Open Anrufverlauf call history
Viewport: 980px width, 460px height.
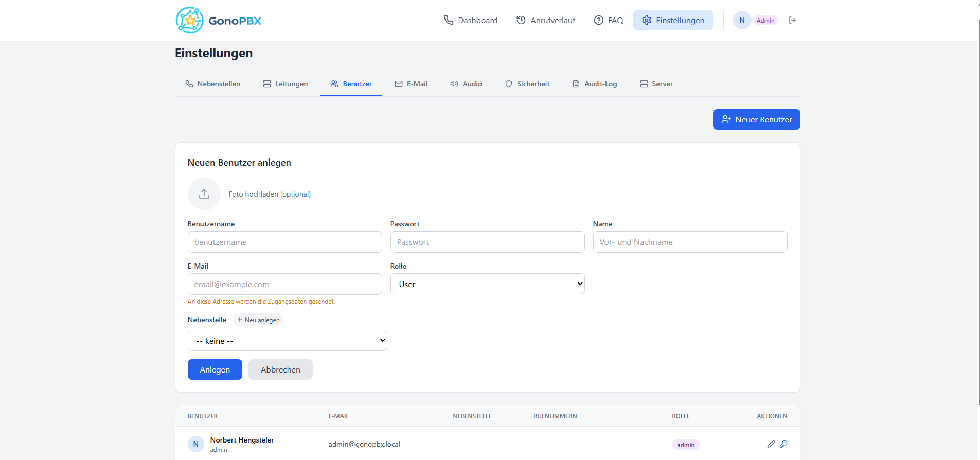[546, 20]
